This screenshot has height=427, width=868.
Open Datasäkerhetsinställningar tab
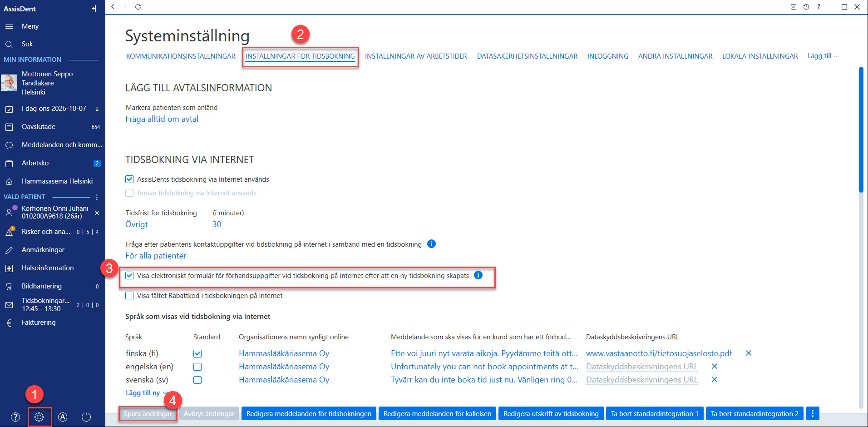(527, 56)
